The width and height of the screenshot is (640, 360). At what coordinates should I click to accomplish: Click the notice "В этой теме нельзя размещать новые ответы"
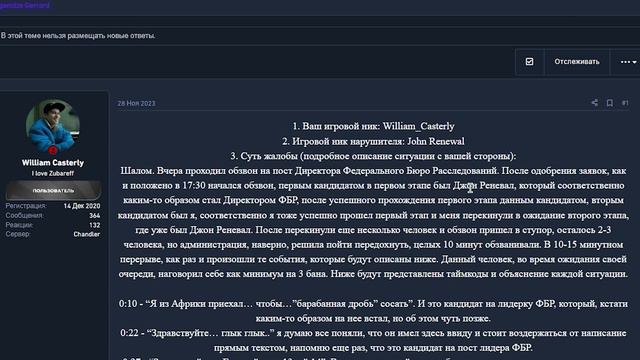[78, 36]
